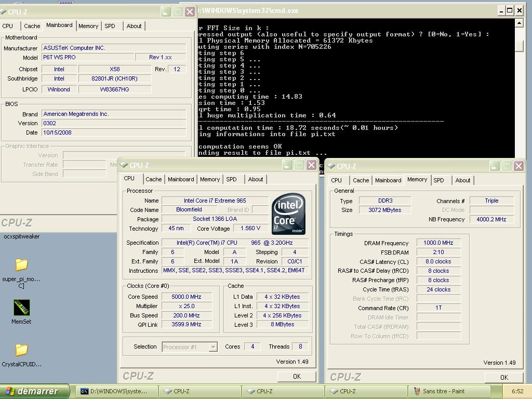Switch to first CPU-Z taskbar button

[x=200, y=391]
